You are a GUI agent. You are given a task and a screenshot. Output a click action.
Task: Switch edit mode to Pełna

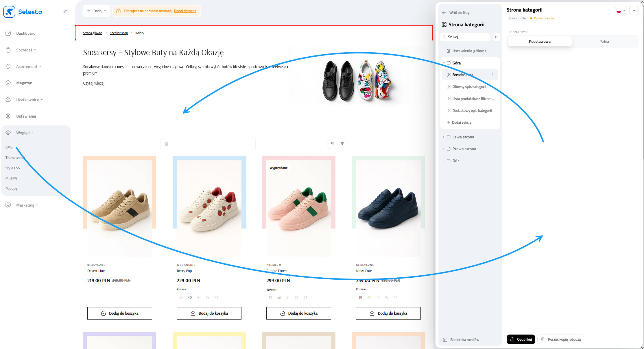[604, 41]
